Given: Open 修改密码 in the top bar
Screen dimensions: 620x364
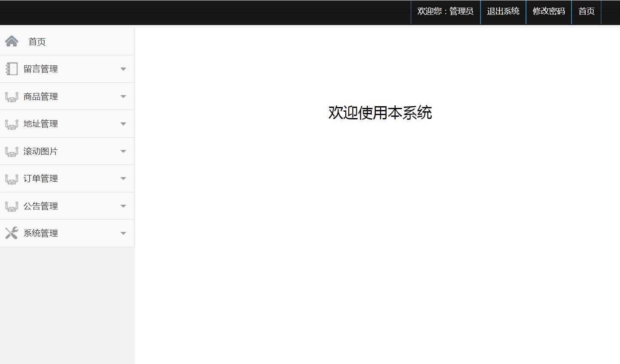Looking at the screenshot, I should pyautogui.click(x=549, y=11).
